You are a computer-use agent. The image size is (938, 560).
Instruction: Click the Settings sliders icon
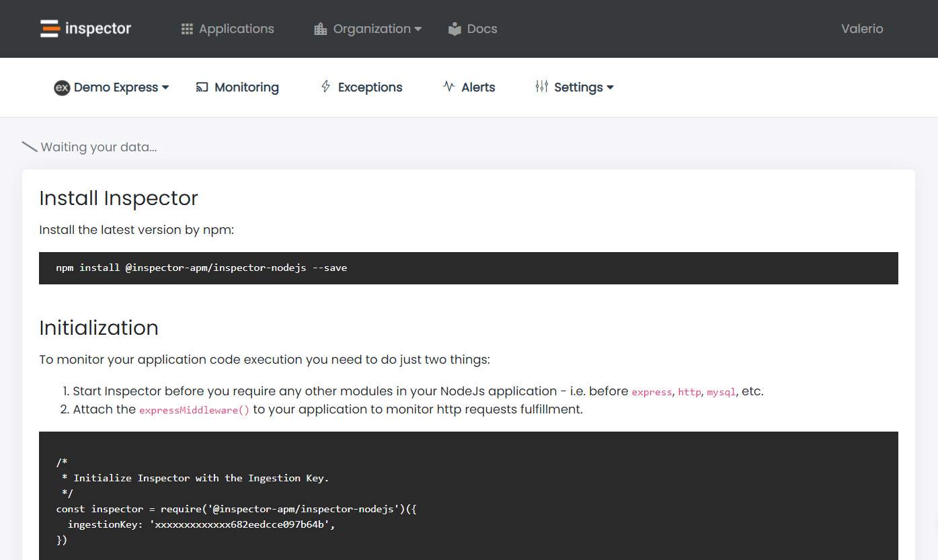click(x=542, y=87)
